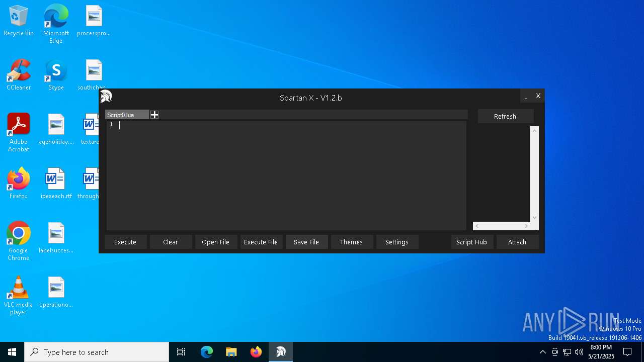Open the Script Hub
Image resolution: width=644 pixels, height=362 pixels.
pos(472,242)
